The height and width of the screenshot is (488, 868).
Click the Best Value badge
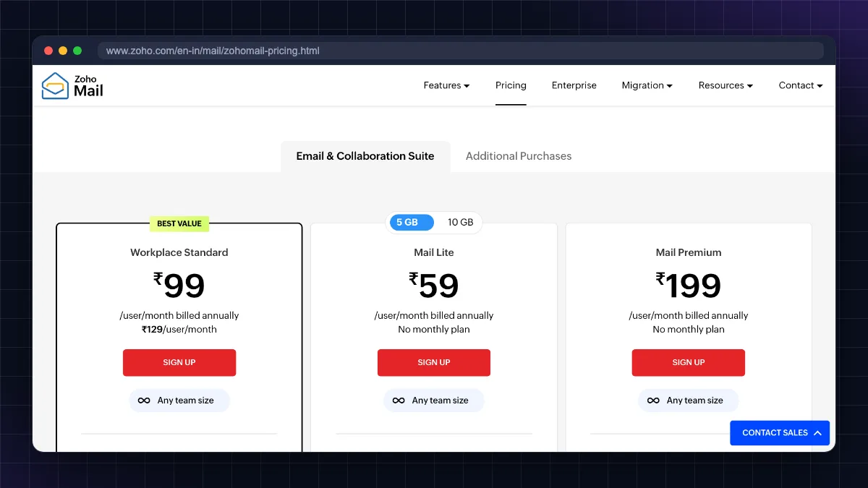pyautogui.click(x=179, y=223)
